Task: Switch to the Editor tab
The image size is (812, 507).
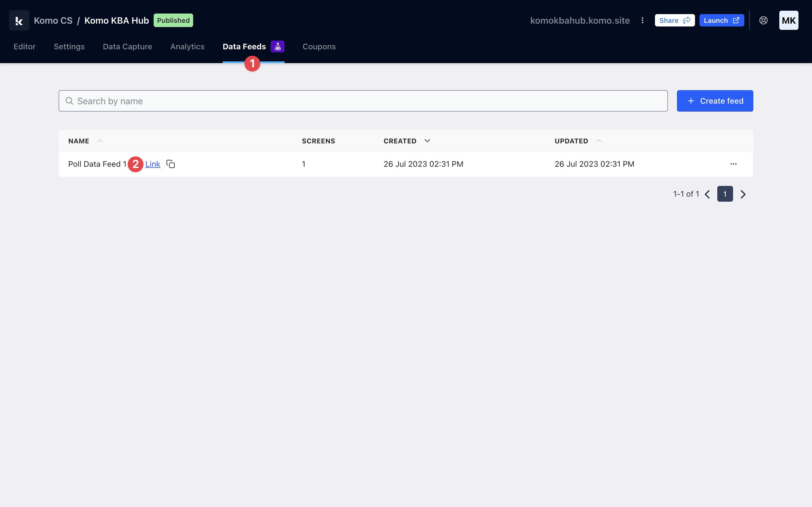Action: (25, 46)
